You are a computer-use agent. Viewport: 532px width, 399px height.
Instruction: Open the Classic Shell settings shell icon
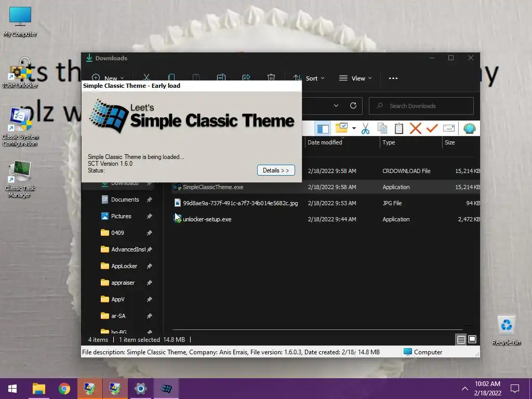(470, 129)
